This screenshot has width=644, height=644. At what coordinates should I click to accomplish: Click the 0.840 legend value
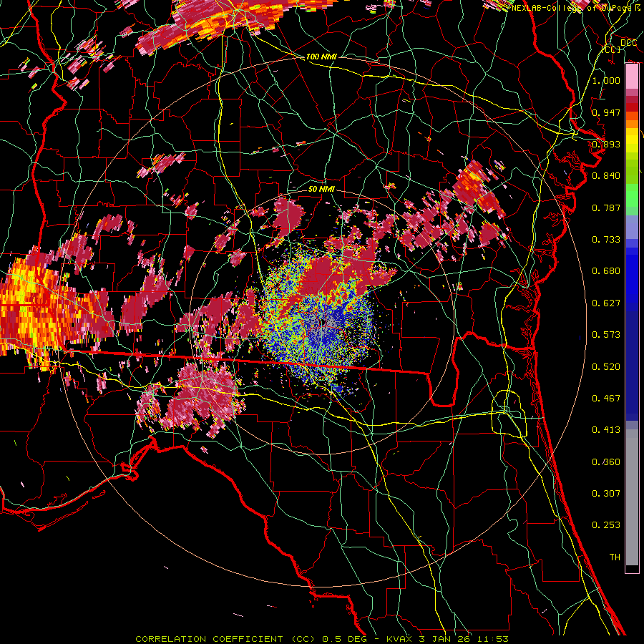[606, 176]
